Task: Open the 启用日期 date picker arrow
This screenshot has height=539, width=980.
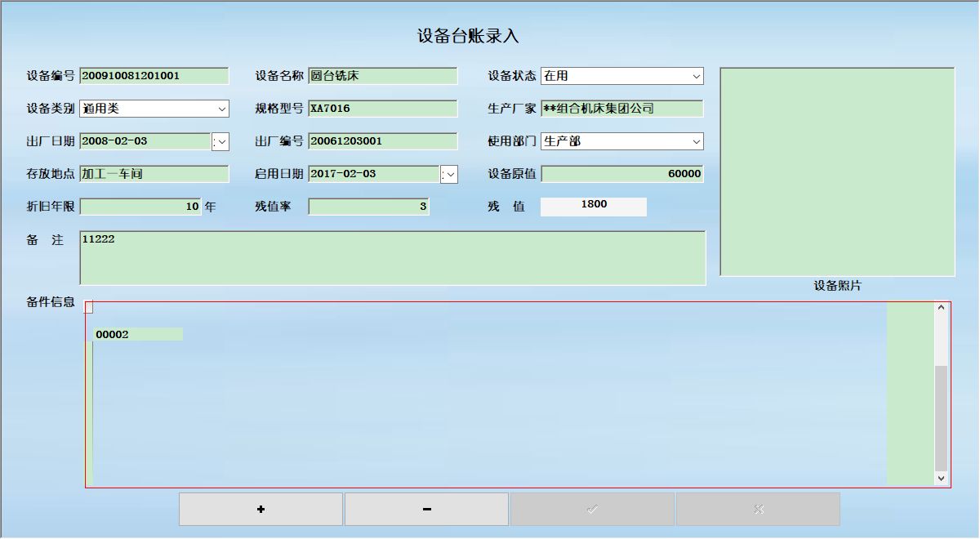Action: click(449, 174)
